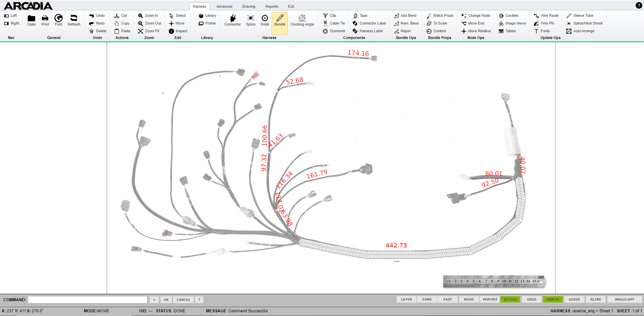Switch to the Advanced tab

click(x=224, y=6)
